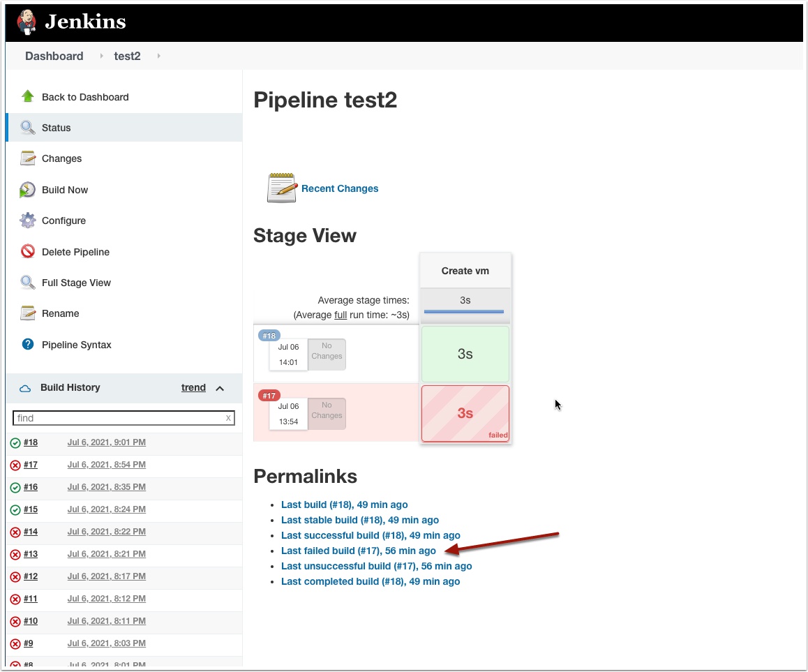808x672 pixels.
Task: Collapse the Build History panel chevron
Action: coord(220,388)
